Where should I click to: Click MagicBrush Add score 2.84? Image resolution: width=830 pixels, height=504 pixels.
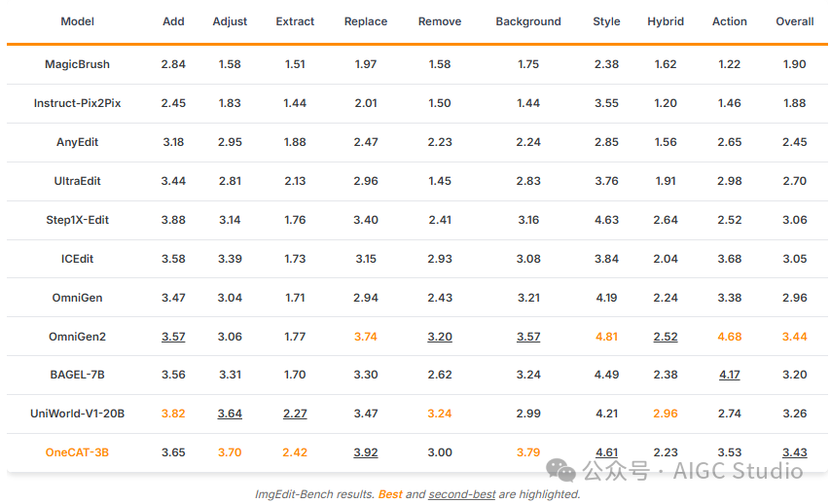[173, 64]
